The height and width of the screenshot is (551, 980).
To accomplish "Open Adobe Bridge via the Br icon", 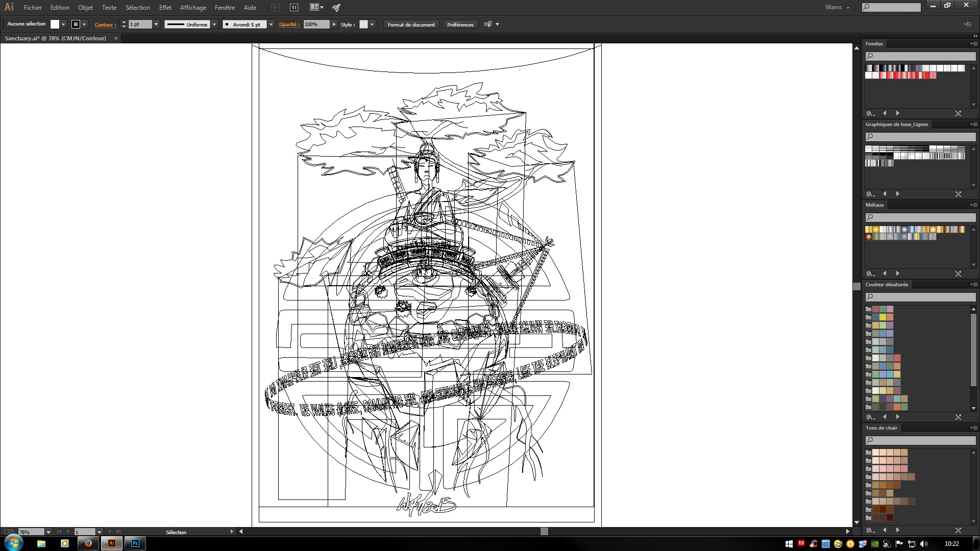I will pyautogui.click(x=276, y=8).
